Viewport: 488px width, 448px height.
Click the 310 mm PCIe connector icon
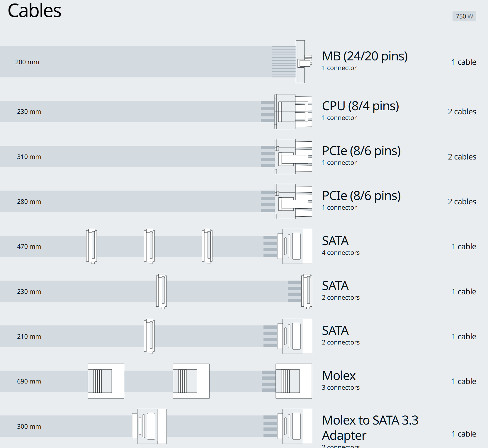click(293, 157)
